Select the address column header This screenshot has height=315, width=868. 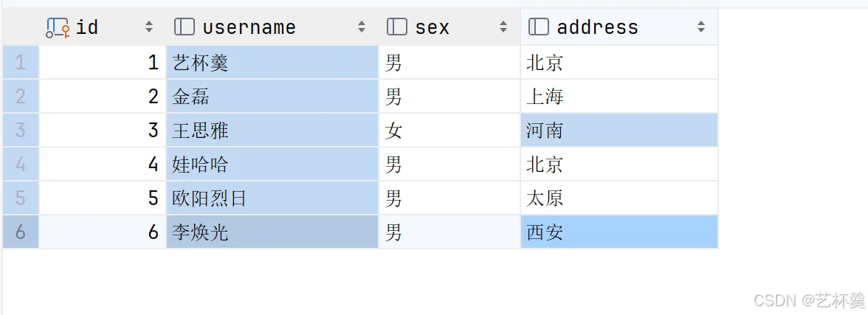pos(619,27)
